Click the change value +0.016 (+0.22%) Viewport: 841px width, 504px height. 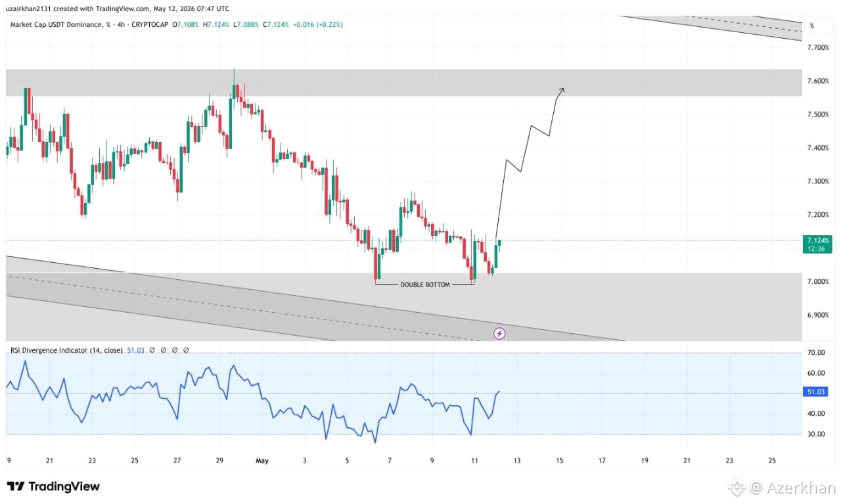click(318, 24)
